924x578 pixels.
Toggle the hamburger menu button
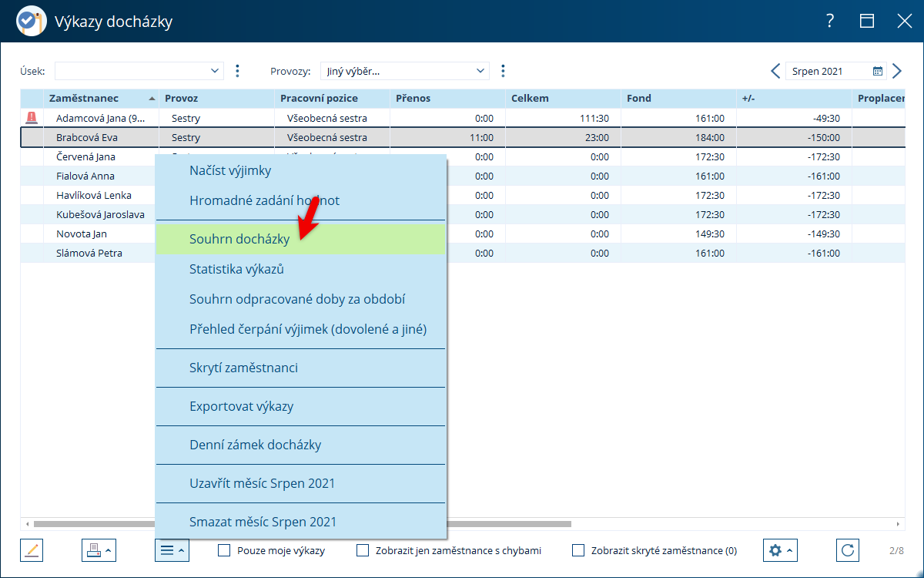tap(172, 550)
